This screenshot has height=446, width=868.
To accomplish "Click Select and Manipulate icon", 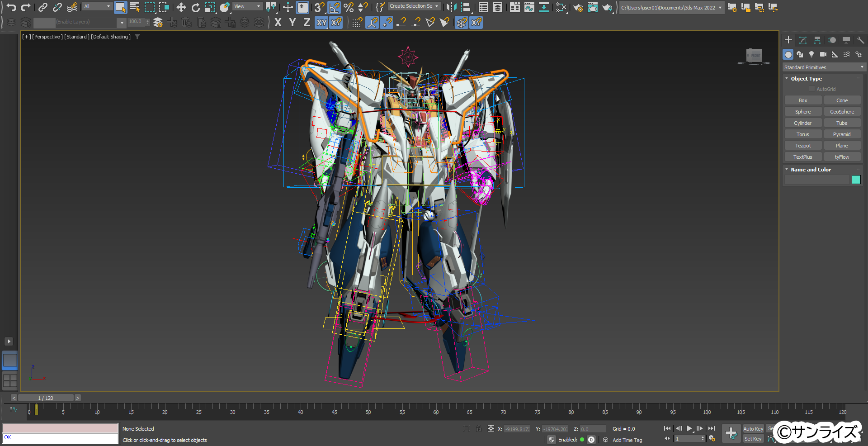I will click(288, 7).
